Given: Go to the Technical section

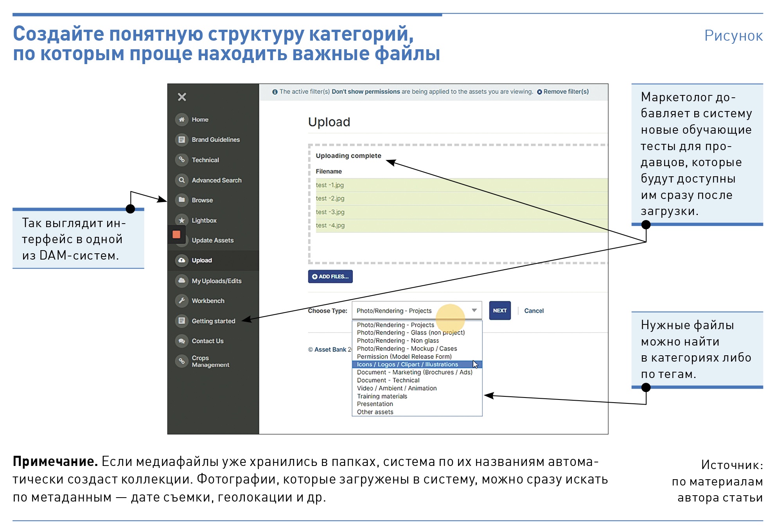Looking at the screenshot, I should (205, 160).
